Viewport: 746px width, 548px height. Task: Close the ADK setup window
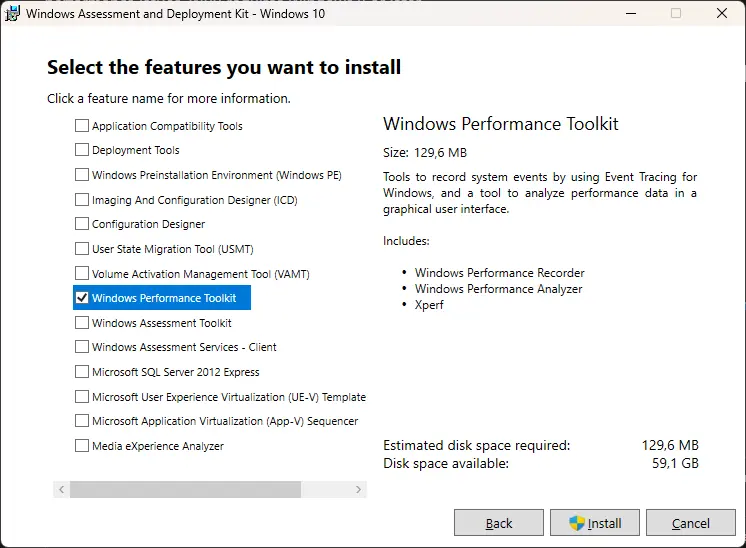[x=722, y=13]
